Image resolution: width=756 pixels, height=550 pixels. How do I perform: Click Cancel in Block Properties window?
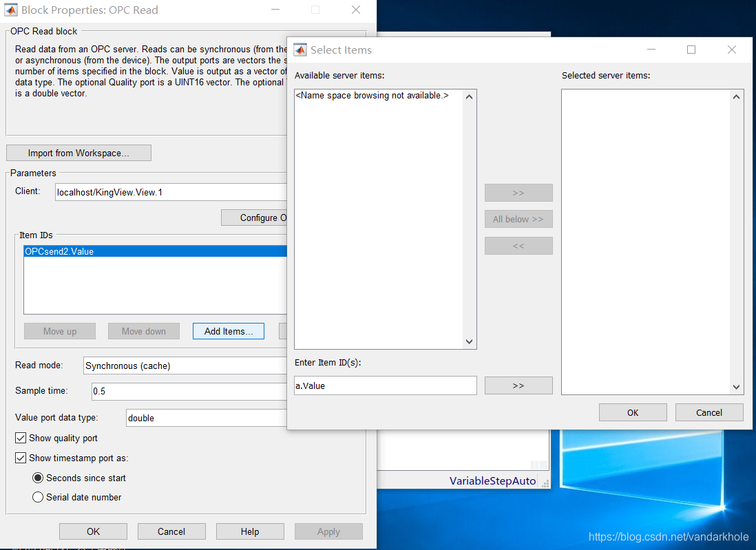(171, 531)
